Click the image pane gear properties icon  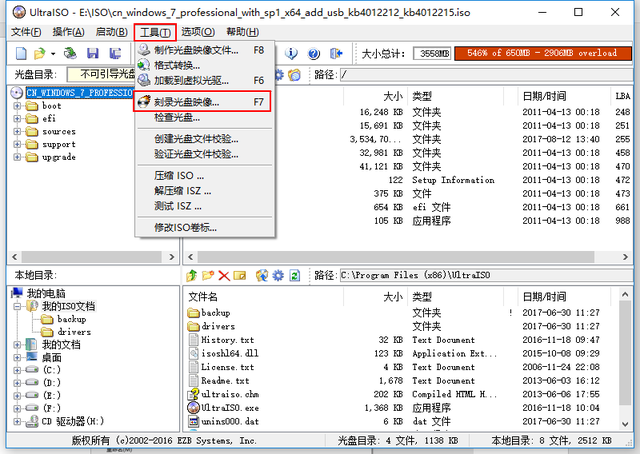tap(279, 75)
